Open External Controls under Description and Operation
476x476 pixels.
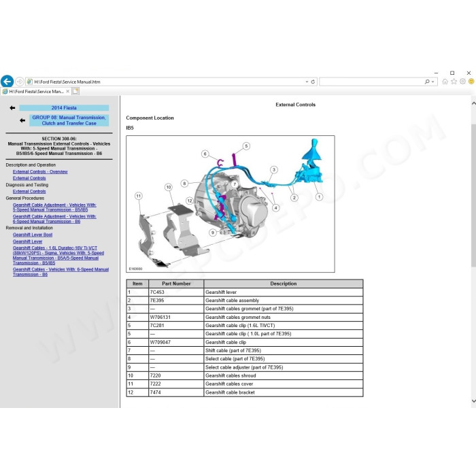click(29, 178)
